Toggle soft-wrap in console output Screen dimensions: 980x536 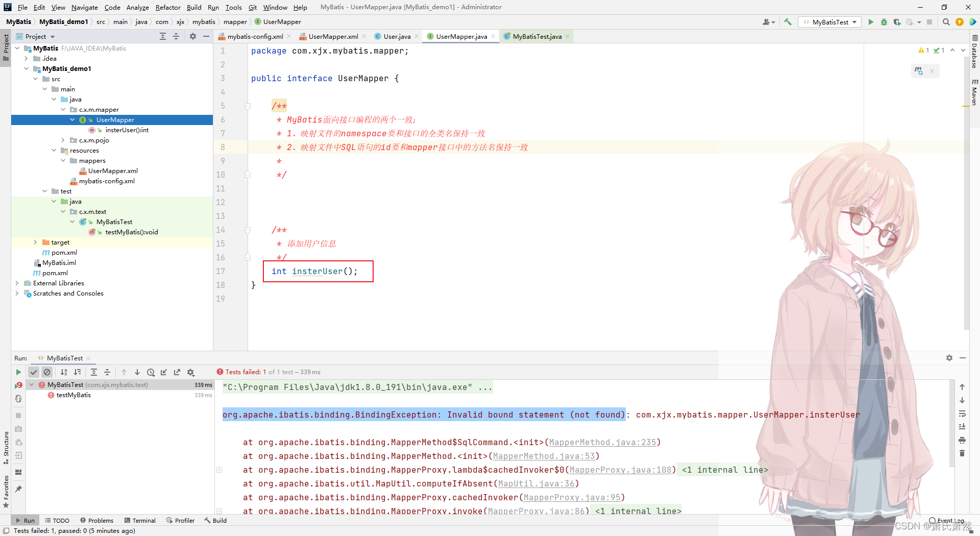[962, 413]
